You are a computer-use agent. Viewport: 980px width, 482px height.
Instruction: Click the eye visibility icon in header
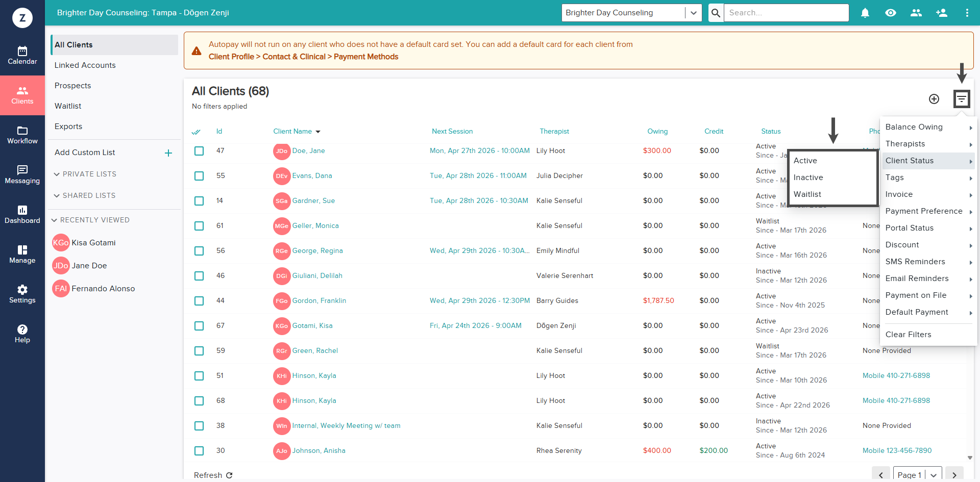pos(891,13)
